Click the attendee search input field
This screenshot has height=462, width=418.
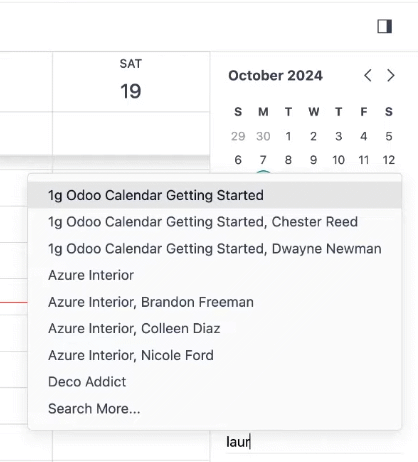pyautogui.click(x=313, y=442)
